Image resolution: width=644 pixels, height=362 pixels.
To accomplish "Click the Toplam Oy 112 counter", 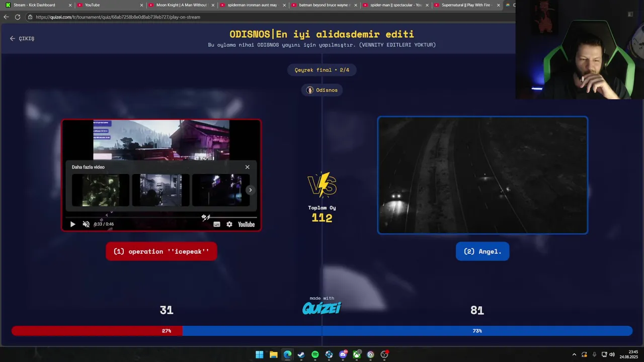I will pos(322,214).
